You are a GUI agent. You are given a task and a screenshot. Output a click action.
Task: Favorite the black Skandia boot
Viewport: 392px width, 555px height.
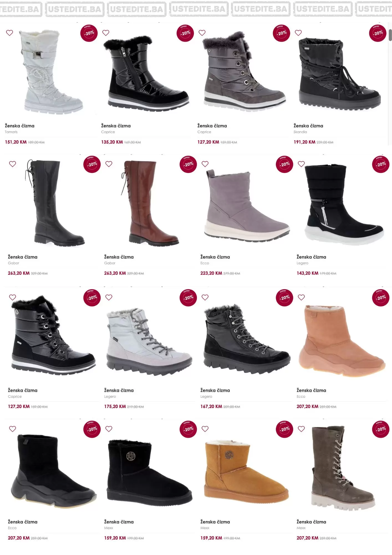(298, 33)
